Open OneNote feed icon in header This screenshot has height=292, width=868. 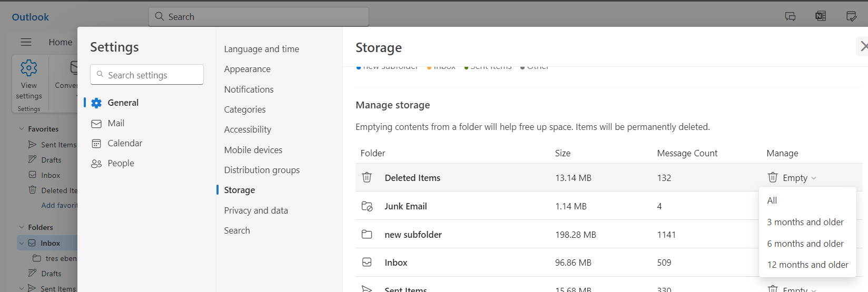click(821, 16)
